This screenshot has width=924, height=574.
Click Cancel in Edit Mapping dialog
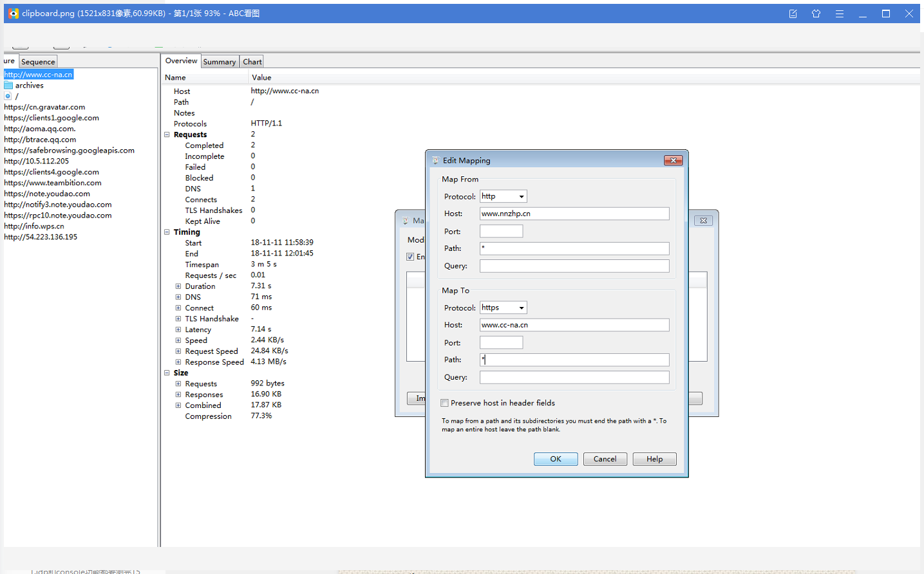pyautogui.click(x=605, y=459)
